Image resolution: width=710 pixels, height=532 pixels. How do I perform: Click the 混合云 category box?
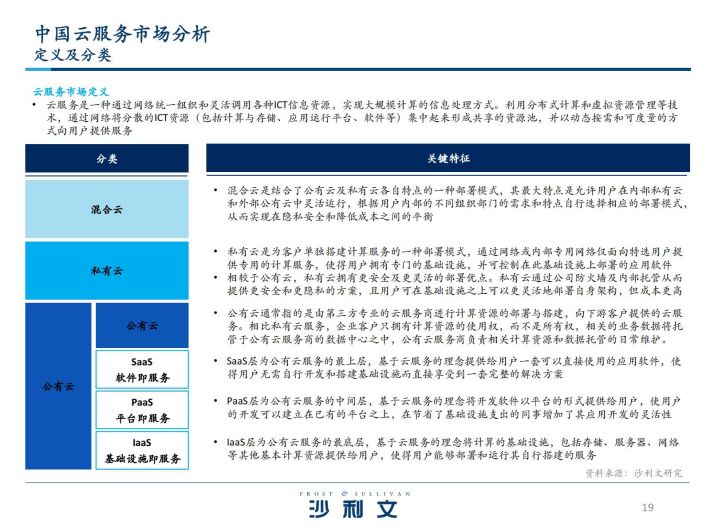[107, 209]
